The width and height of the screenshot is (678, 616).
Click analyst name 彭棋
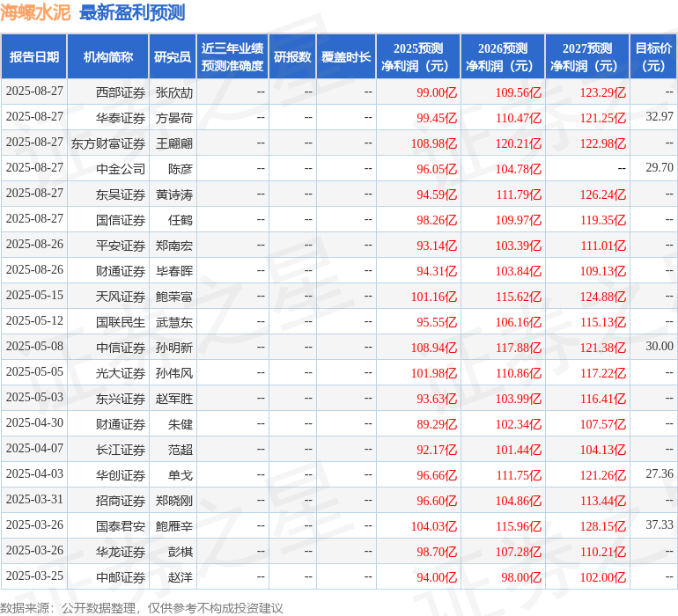click(x=181, y=552)
